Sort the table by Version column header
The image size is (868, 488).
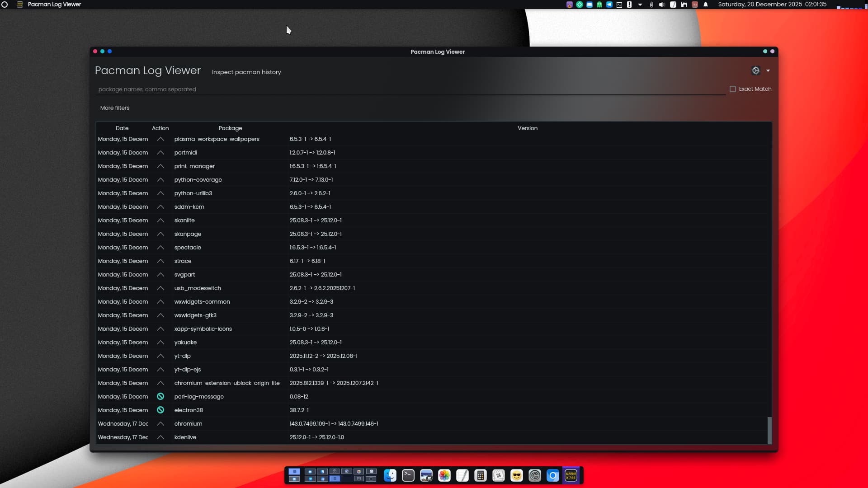tap(527, 128)
